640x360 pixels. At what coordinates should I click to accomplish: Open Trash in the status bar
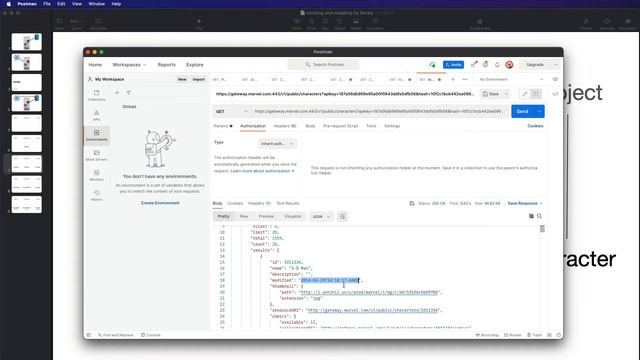(x=534, y=335)
